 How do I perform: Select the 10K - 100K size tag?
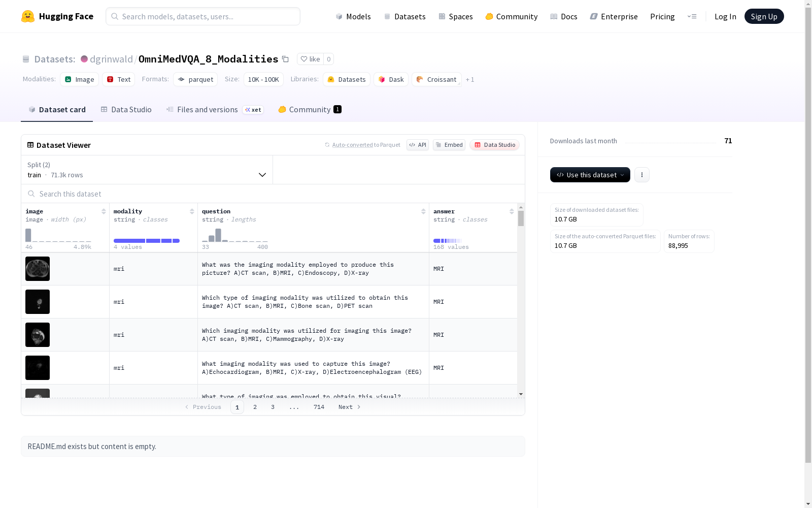point(263,79)
